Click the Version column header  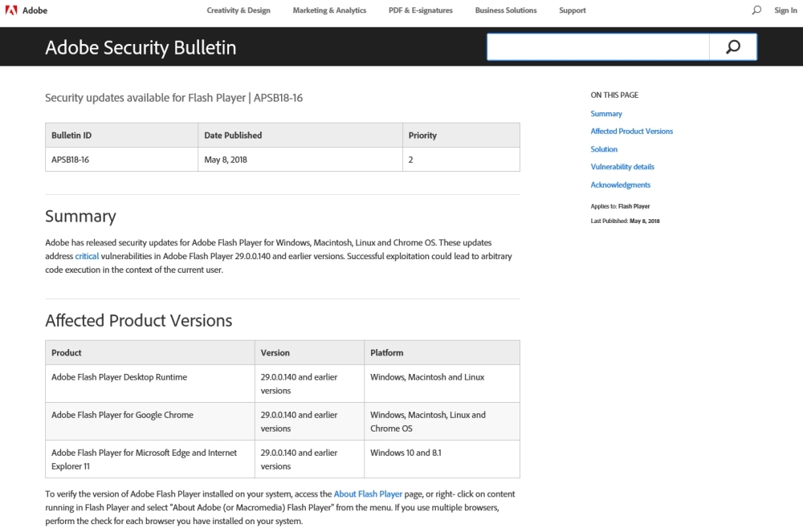coord(309,352)
